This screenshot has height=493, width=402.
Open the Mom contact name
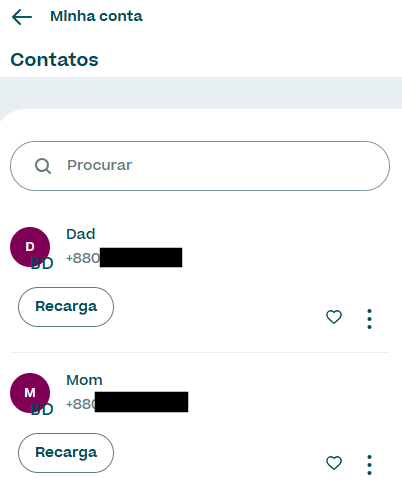(x=84, y=380)
